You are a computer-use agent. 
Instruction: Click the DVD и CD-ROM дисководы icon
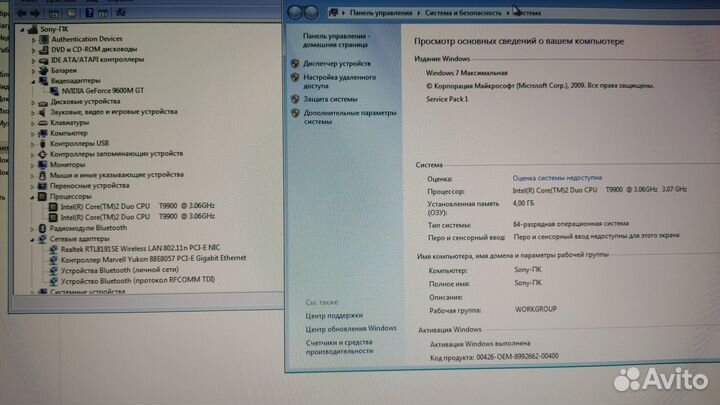(44, 50)
